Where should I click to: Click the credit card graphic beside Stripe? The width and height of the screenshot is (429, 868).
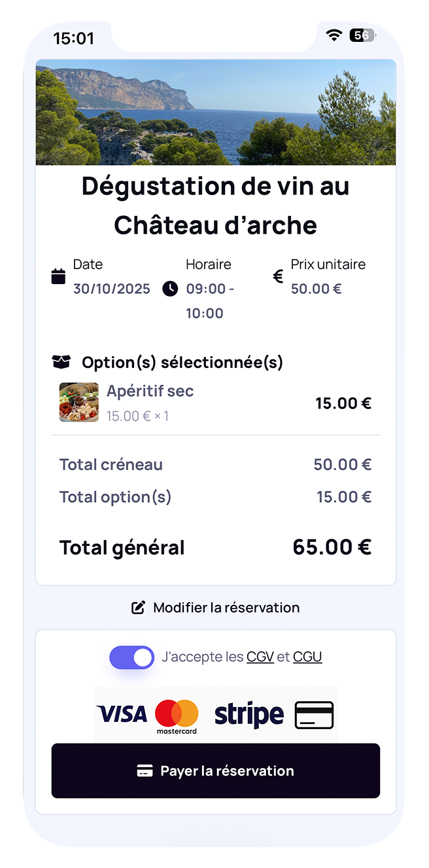click(x=315, y=715)
